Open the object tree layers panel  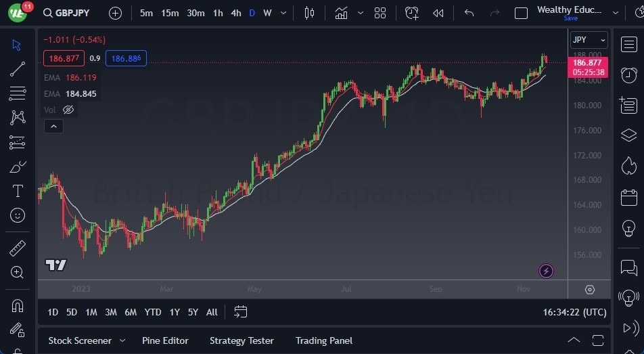pyautogui.click(x=629, y=135)
